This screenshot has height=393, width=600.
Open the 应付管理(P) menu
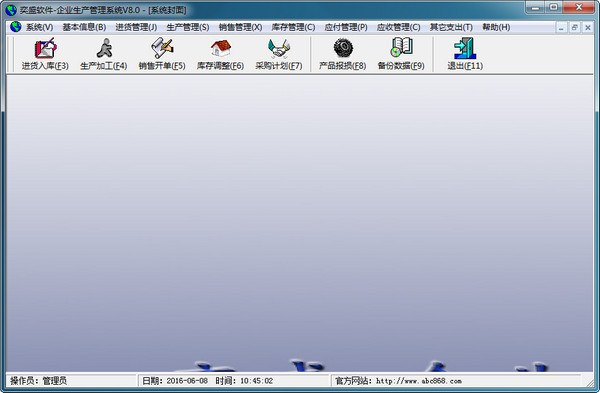[346, 27]
